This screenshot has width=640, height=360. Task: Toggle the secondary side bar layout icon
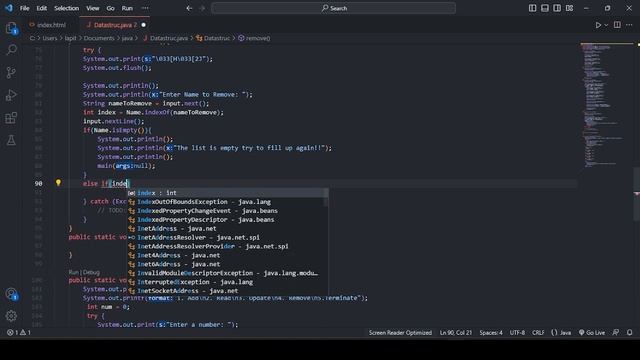pos(557,8)
